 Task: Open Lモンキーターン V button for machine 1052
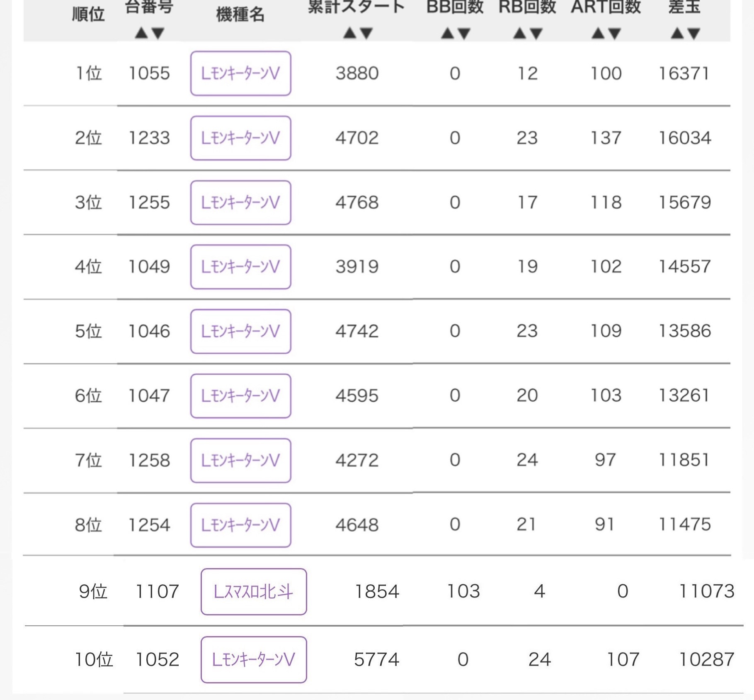254,659
